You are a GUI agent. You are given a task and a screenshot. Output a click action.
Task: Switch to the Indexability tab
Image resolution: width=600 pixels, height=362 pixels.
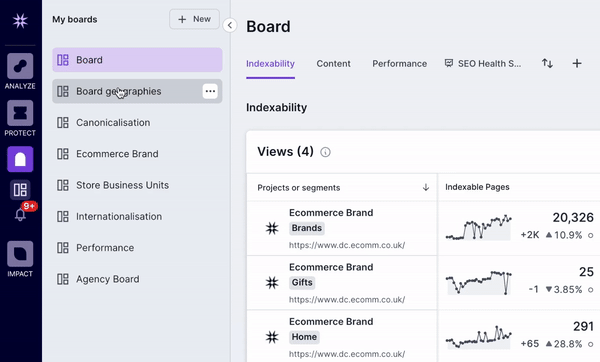[x=270, y=64]
